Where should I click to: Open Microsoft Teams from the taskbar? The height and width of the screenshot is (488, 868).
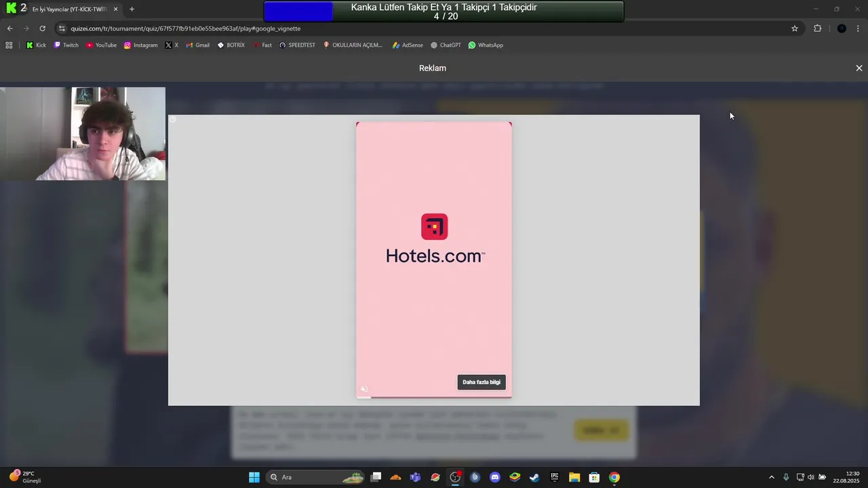(416, 477)
